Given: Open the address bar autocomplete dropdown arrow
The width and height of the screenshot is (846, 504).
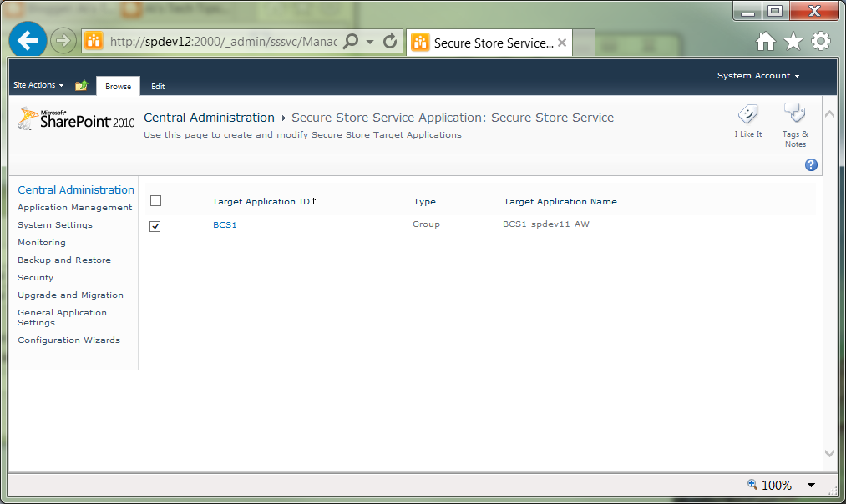Looking at the screenshot, I should (x=370, y=41).
